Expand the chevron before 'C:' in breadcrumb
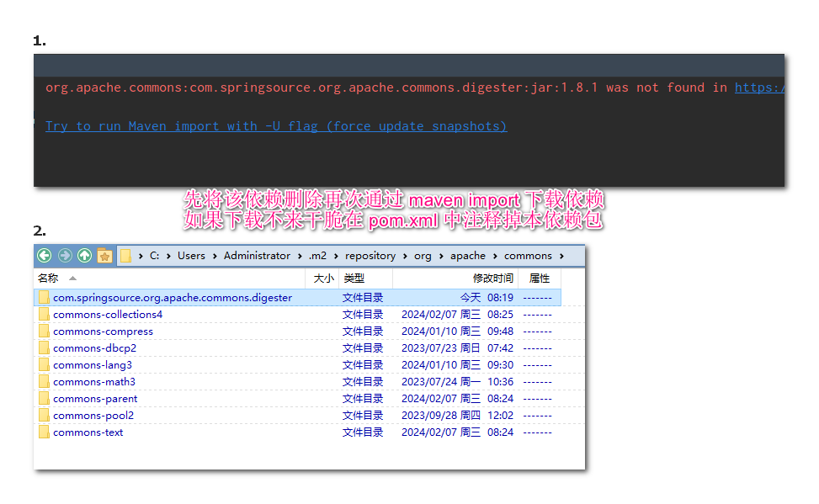Screen dimensions: 819x504 click(x=141, y=256)
